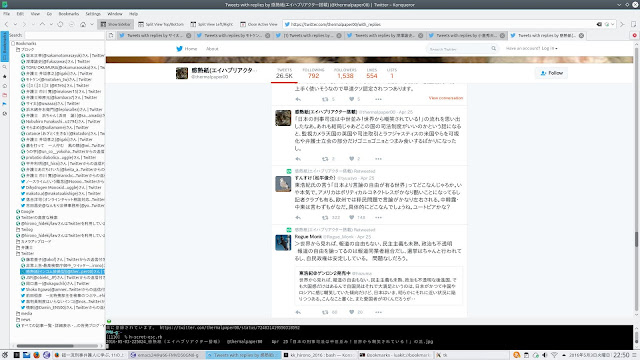Open the Home button's dropdown arrow
This screenshot has width=640, height=360.
click(x=92, y=24)
